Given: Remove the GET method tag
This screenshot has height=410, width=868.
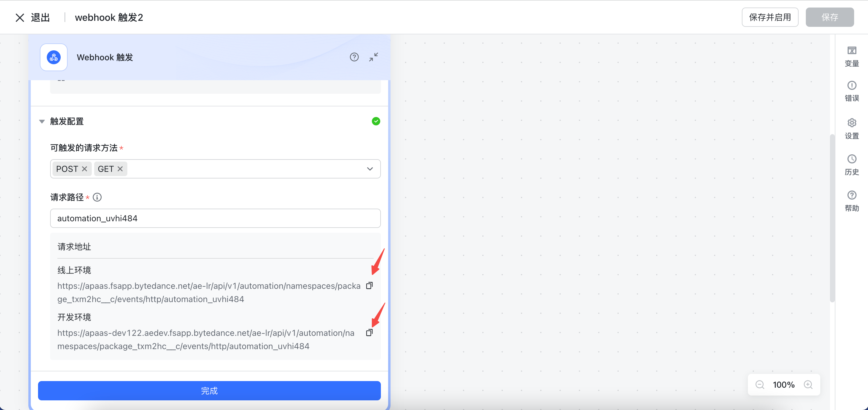Looking at the screenshot, I should 120,169.
